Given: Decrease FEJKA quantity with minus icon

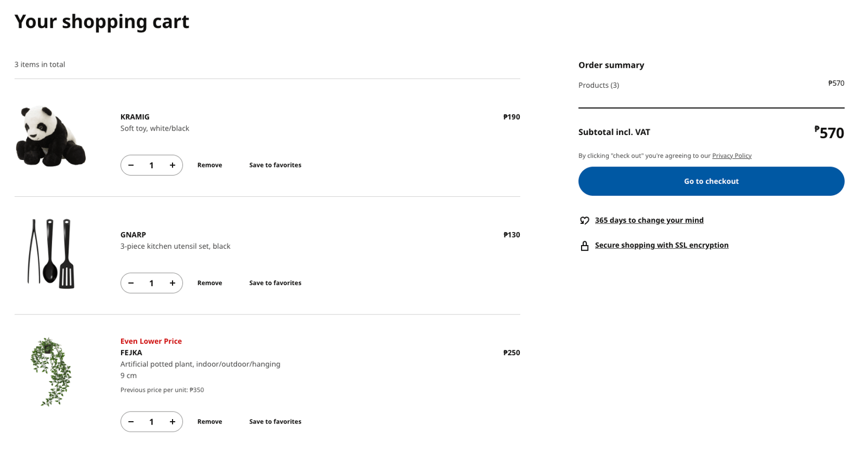Looking at the screenshot, I should [131, 421].
